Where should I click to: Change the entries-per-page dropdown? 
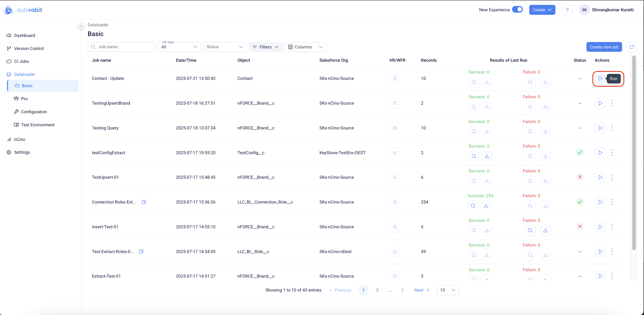coord(448,290)
